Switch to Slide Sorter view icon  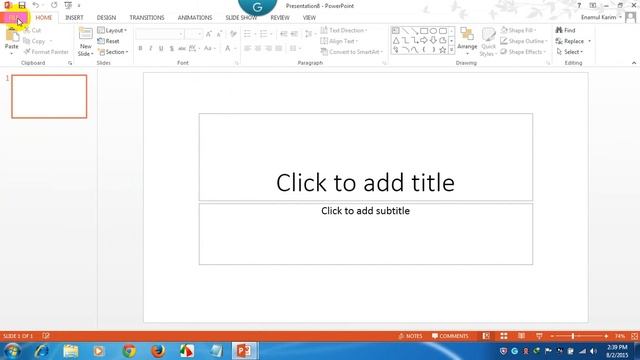pos(504,336)
